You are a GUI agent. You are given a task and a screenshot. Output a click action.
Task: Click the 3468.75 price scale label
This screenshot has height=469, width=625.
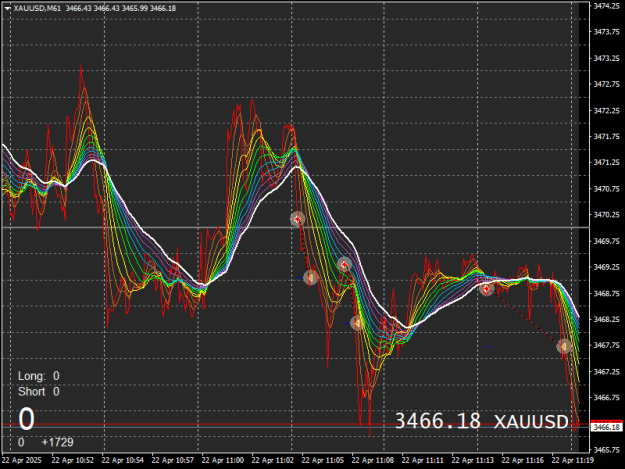tap(607, 293)
